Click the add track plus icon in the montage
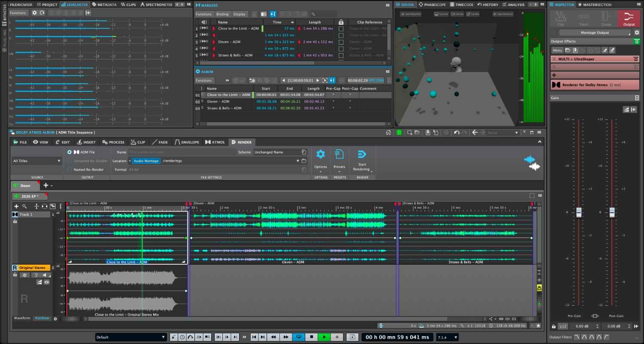The width and height of the screenshot is (644, 344). 16,206
